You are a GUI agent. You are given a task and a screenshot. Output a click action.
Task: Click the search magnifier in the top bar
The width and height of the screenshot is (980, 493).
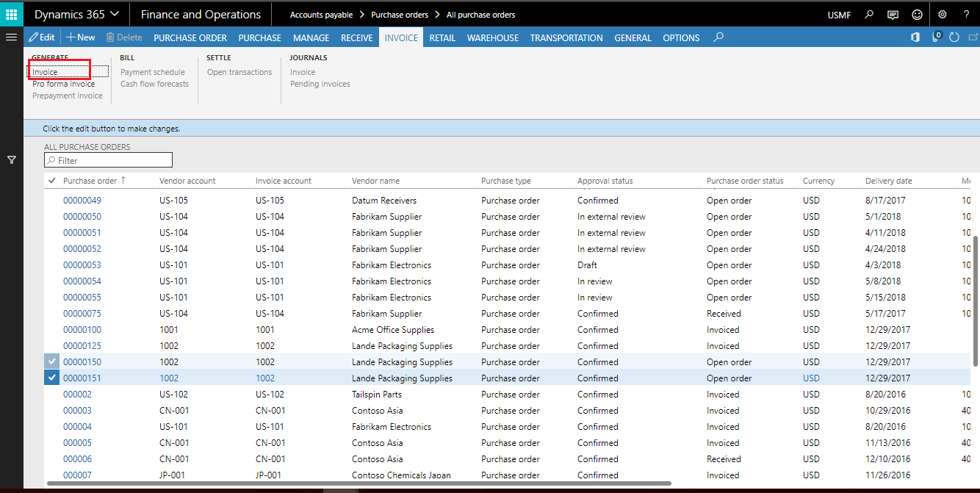(x=868, y=13)
